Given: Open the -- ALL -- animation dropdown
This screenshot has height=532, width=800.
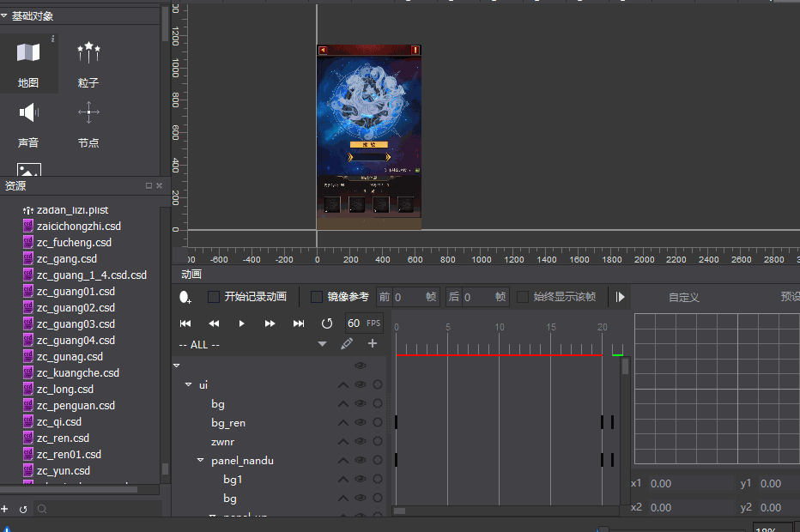Looking at the screenshot, I should tap(322, 344).
